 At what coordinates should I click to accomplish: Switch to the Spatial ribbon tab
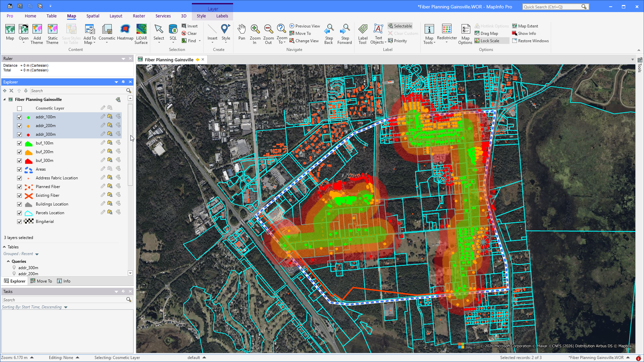[x=93, y=16]
